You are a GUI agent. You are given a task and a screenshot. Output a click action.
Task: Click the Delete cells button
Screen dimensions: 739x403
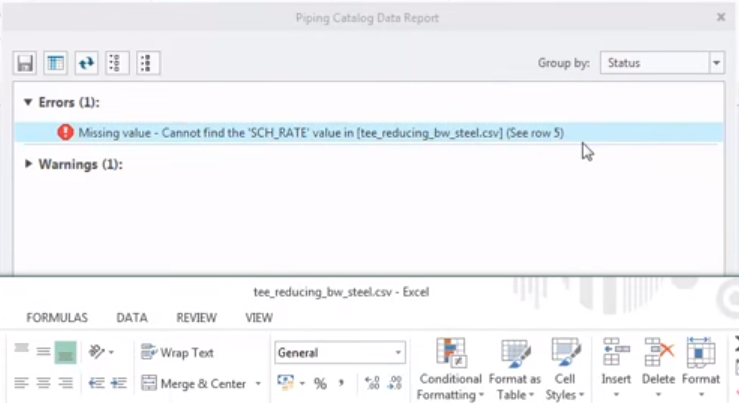click(658, 369)
